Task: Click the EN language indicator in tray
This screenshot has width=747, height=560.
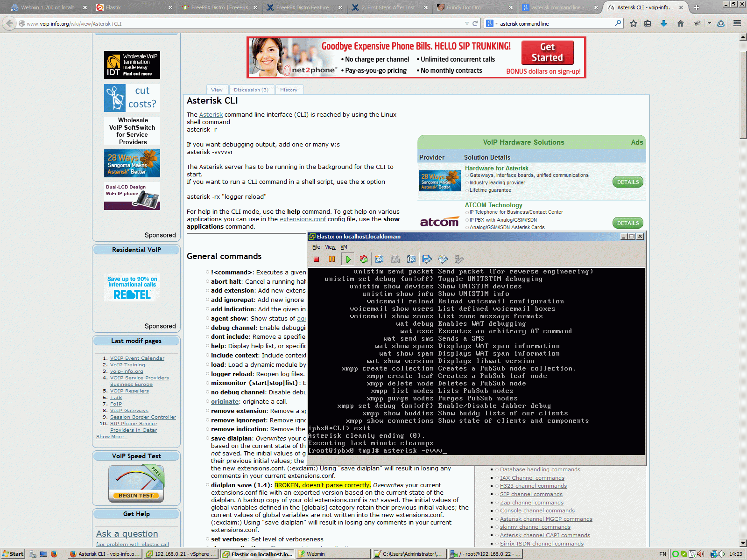Action: coord(662,554)
